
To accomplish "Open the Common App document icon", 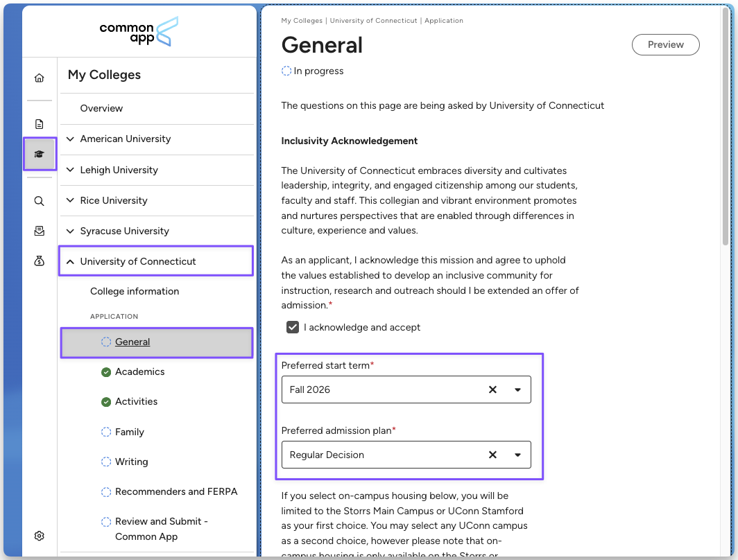I will point(39,123).
